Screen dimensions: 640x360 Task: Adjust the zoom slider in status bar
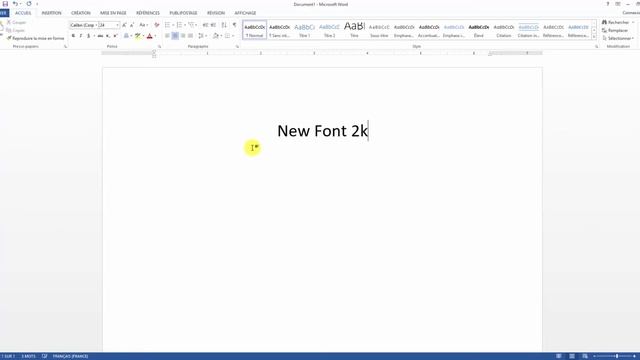617,356
